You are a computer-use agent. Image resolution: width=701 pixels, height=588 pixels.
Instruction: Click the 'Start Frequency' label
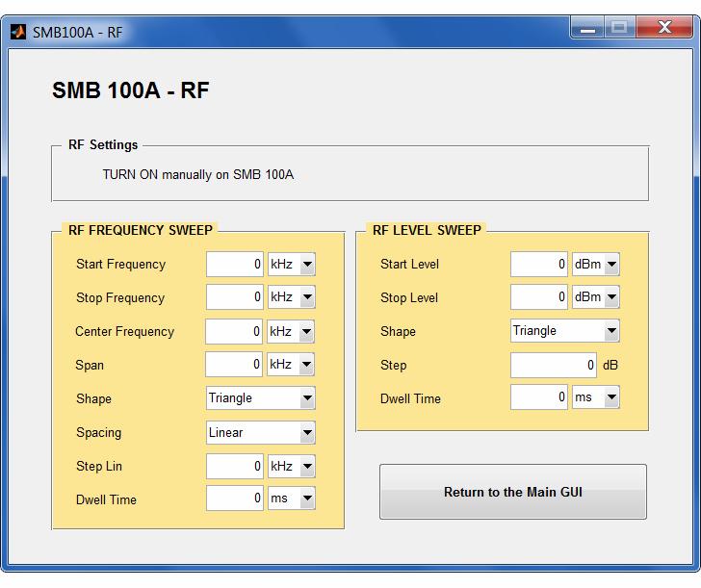click(121, 265)
